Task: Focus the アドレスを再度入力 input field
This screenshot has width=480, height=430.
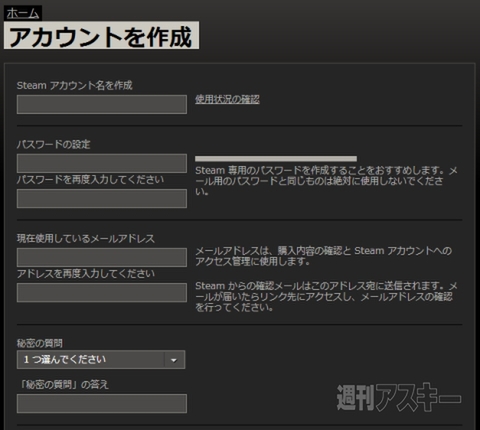Action: 102,293
